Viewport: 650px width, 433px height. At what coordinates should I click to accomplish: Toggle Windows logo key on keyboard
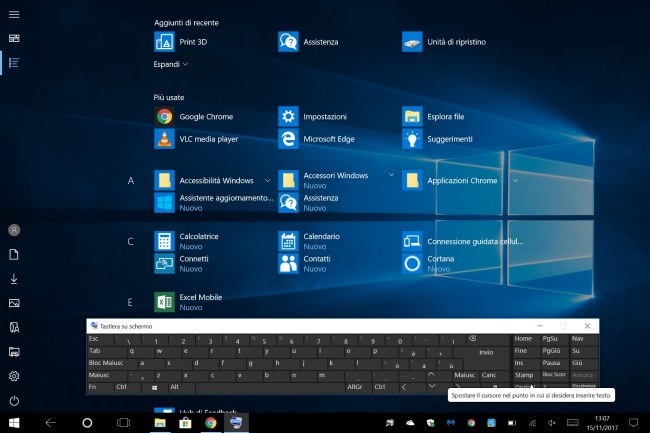coord(154,388)
